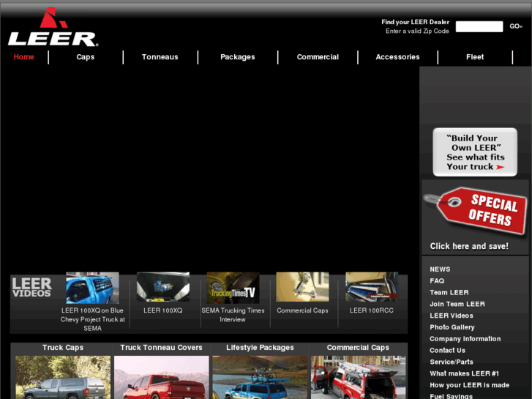Click the 'Truck Caps' heading

(x=63, y=347)
